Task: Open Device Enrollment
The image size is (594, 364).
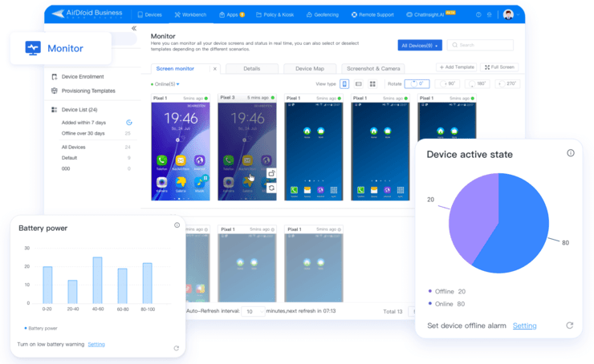Action: click(83, 77)
